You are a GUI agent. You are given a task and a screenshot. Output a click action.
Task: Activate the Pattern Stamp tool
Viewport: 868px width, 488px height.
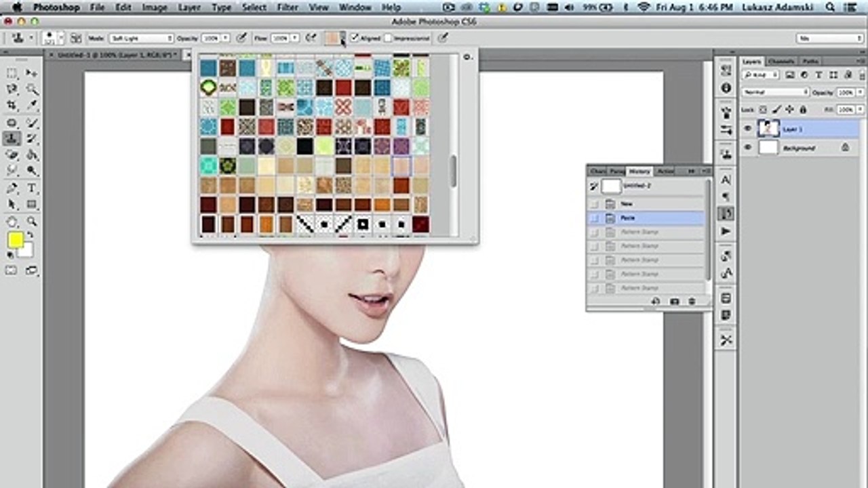point(12,138)
